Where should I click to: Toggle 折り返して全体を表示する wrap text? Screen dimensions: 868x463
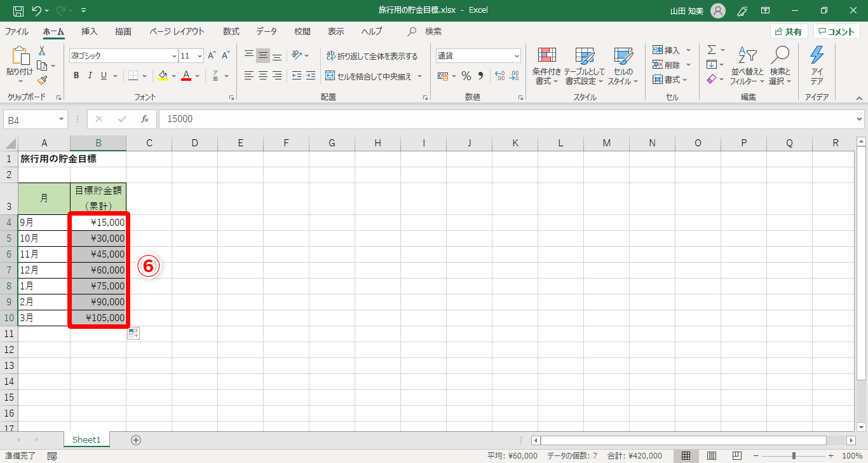[372, 56]
